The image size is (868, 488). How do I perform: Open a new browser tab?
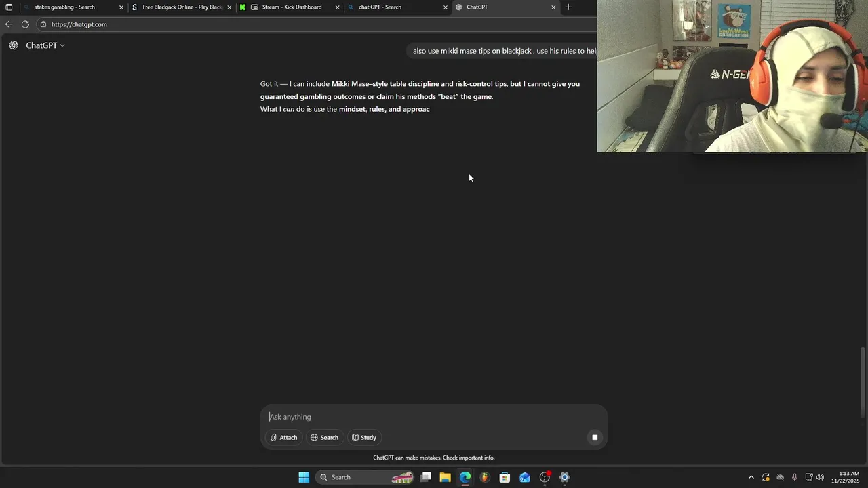tap(568, 7)
